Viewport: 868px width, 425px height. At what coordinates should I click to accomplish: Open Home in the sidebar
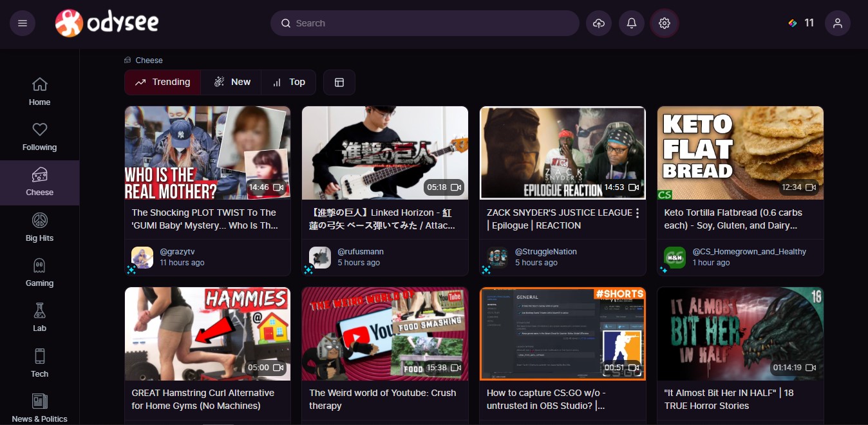(39, 92)
